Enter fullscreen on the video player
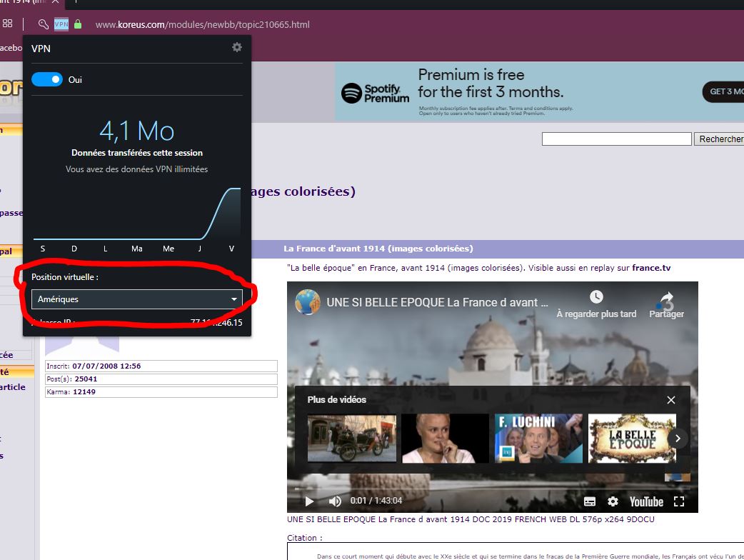 pos(679,501)
